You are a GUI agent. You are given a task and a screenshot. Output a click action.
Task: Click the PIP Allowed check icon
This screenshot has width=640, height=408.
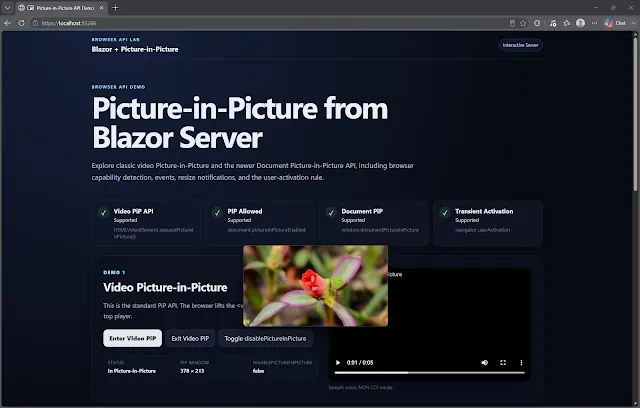(x=217, y=213)
